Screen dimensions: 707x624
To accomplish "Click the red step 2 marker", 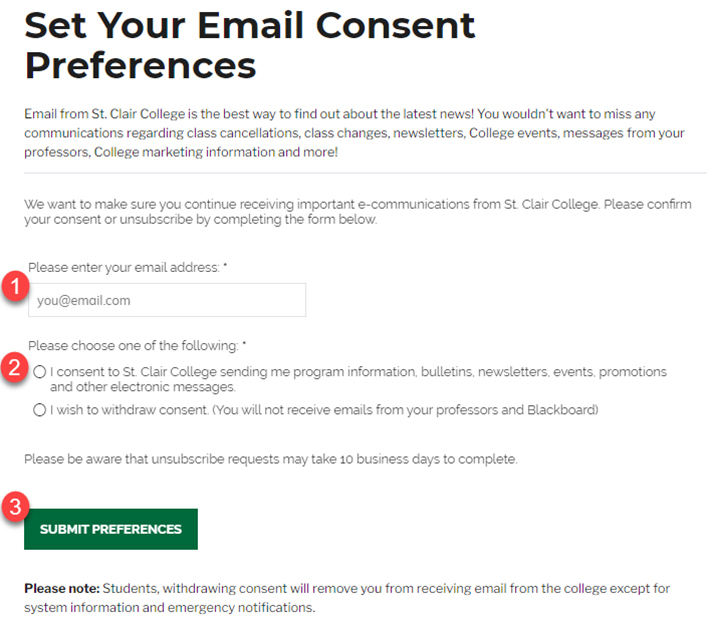I will [x=15, y=368].
